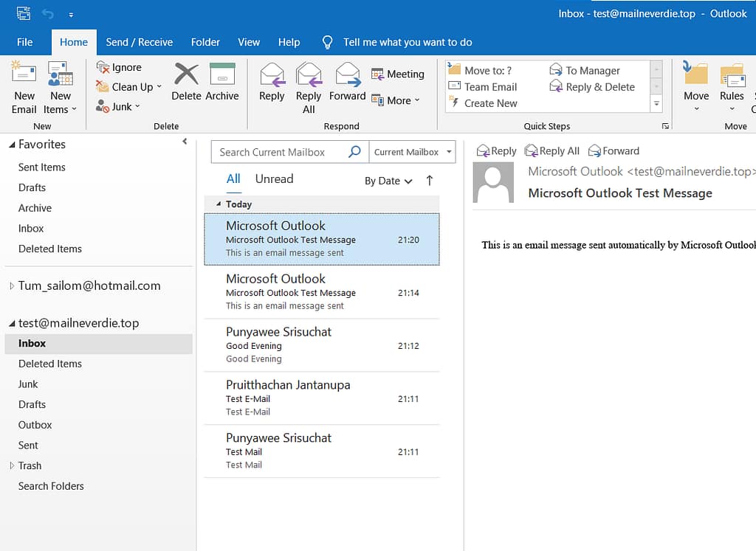
Task: Click the Move icon in the ribbon
Action: click(695, 83)
